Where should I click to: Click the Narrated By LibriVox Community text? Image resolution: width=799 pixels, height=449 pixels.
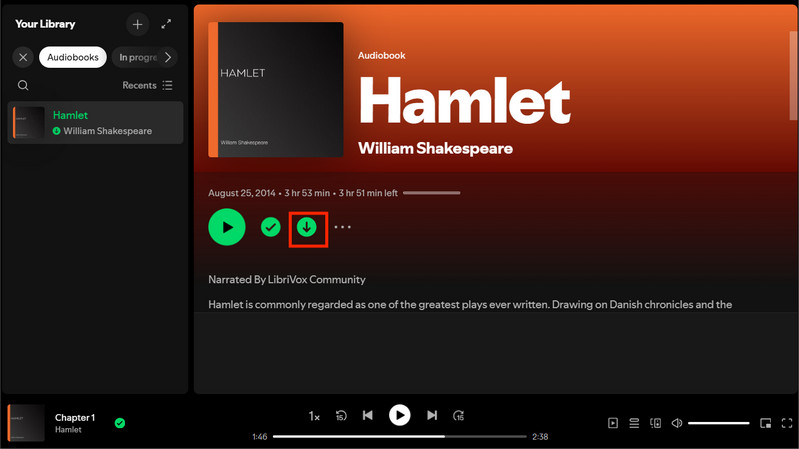point(287,279)
